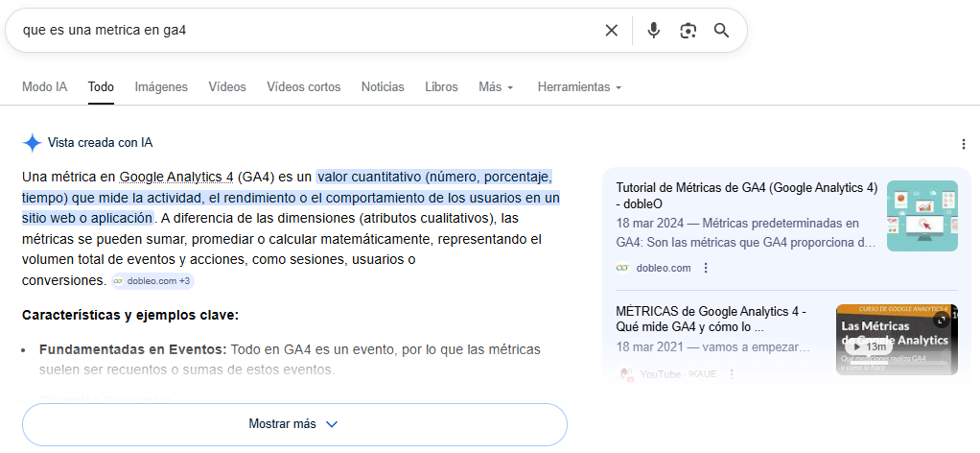The height and width of the screenshot is (453, 980).
Task: Switch to Modo IA tab
Action: click(x=44, y=87)
